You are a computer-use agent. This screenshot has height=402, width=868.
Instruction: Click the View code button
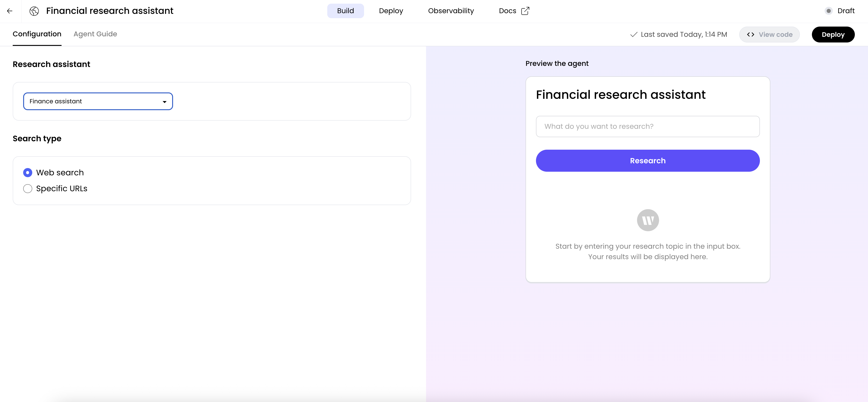pos(769,34)
